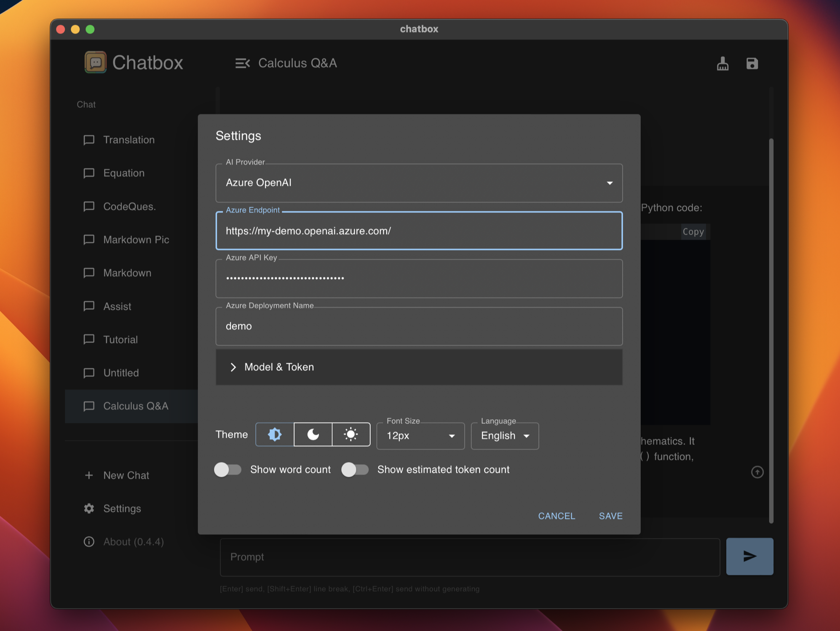Viewport: 840px width, 631px height.
Task: Open the Untitled chat
Action: 131,373
